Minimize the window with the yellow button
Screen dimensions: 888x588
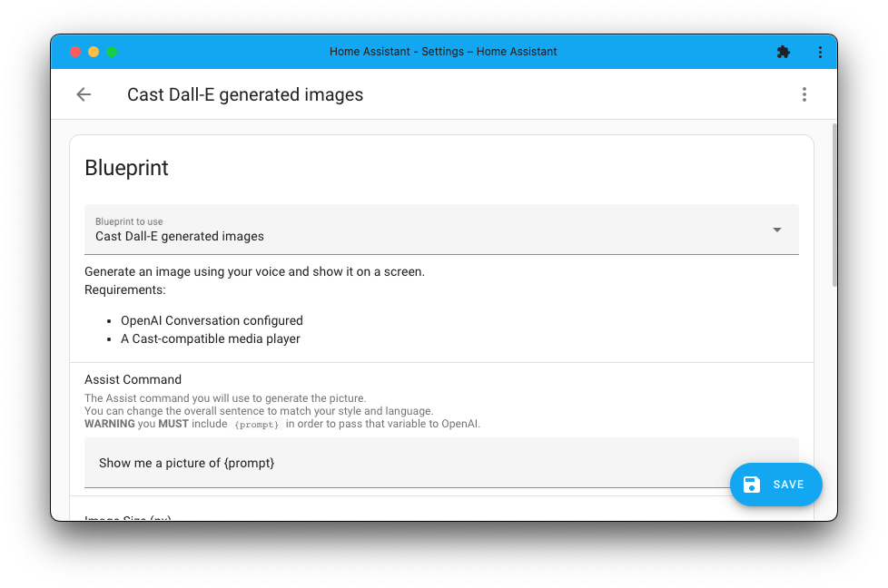pyautogui.click(x=94, y=52)
